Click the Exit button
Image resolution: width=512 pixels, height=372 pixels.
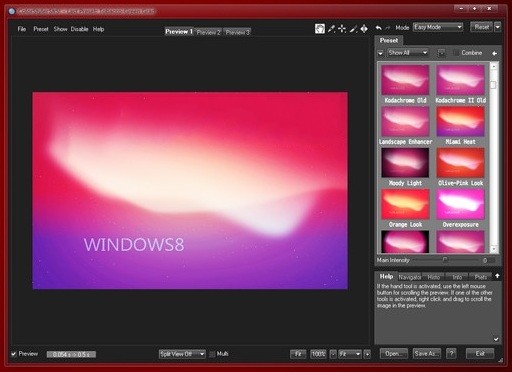point(480,353)
